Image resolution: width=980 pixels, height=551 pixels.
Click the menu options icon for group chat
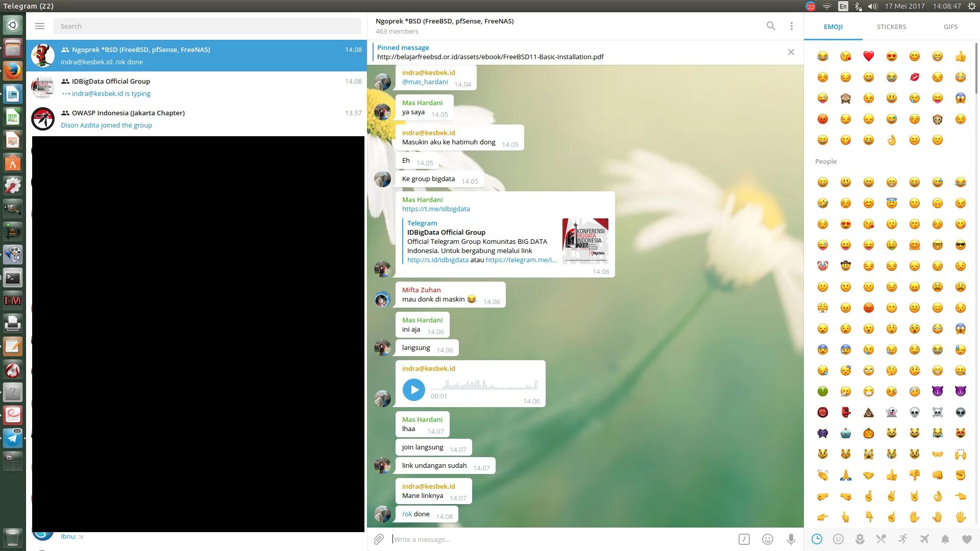click(792, 26)
